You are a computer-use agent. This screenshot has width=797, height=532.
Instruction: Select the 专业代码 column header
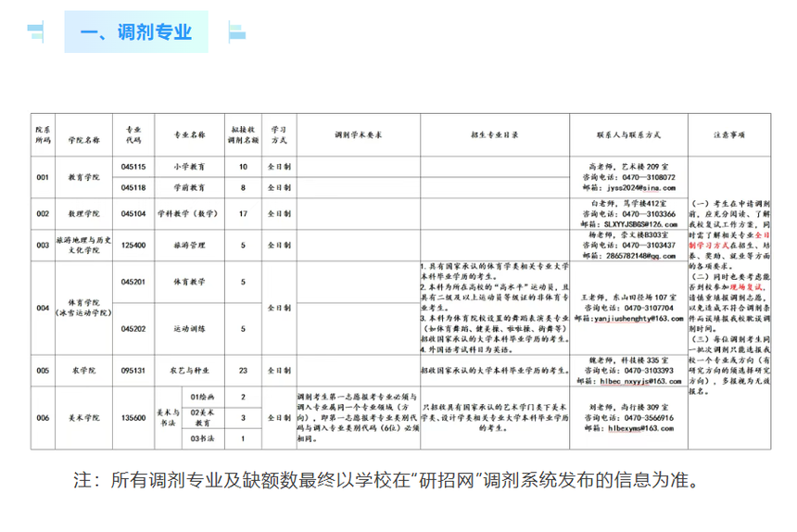pos(133,134)
